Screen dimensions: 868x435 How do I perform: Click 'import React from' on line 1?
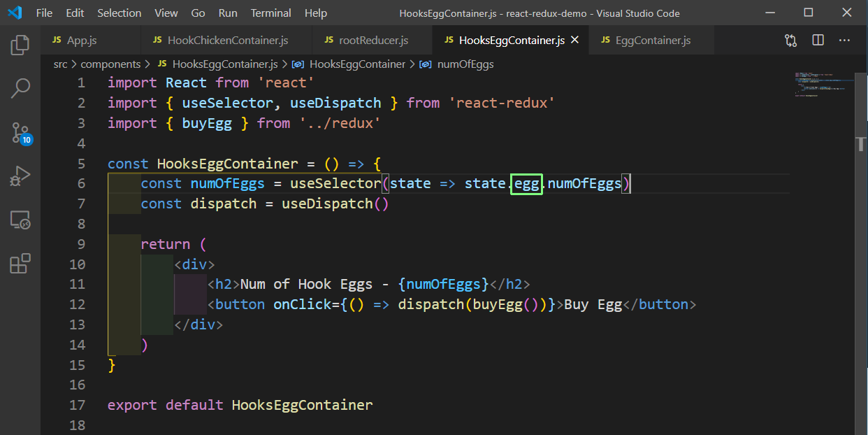(x=178, y=83)
